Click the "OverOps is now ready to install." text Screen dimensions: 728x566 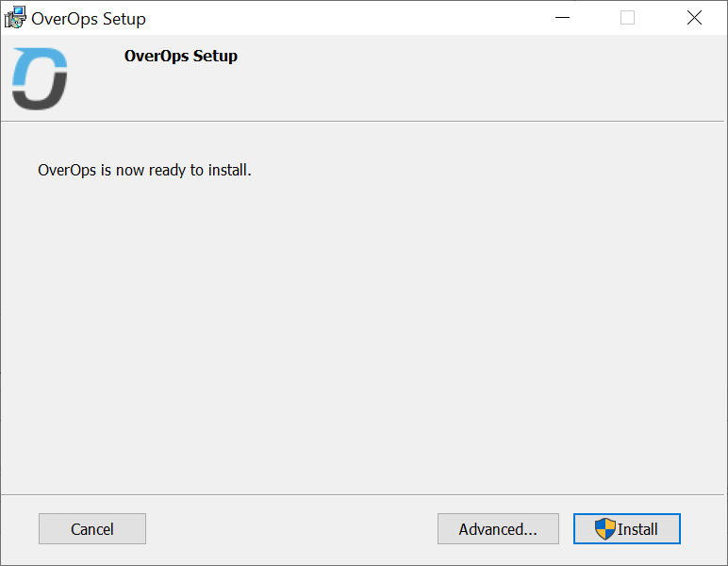pyautogui.click(x=144, y=171)
